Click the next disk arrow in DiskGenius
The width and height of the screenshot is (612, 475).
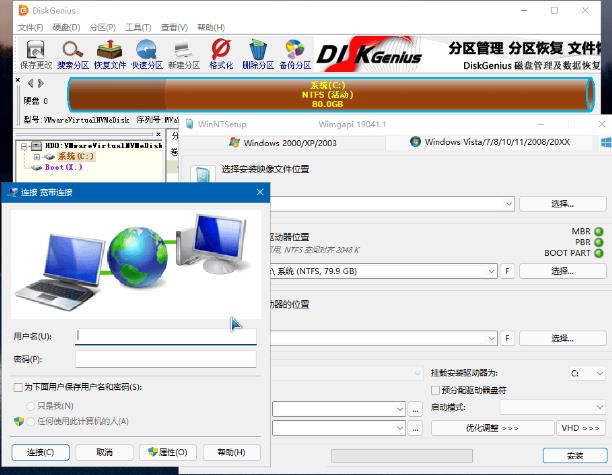(41, 83)
